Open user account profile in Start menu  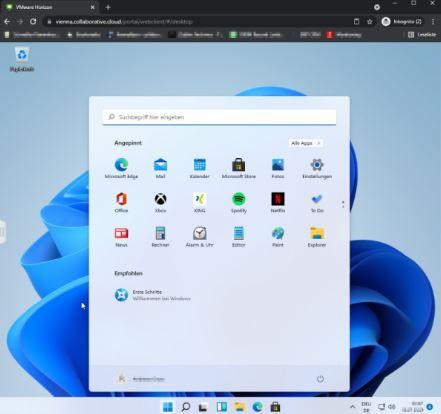tap(141, 379)
